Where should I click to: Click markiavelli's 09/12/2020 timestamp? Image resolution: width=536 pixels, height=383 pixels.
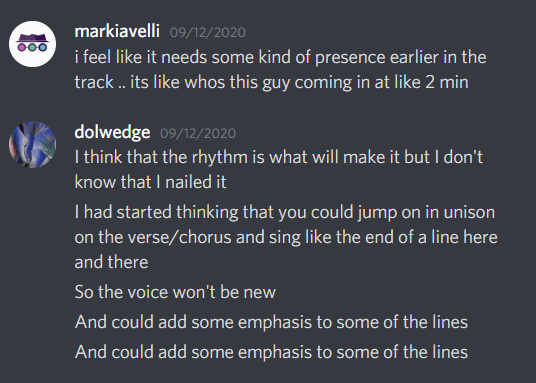tap(207, 32)
